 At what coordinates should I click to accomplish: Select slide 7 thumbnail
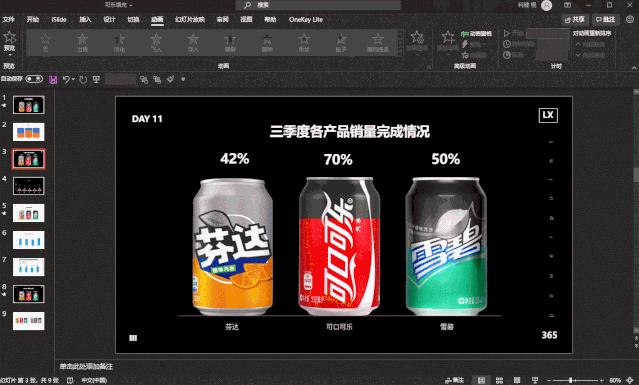tap(29, 267)
